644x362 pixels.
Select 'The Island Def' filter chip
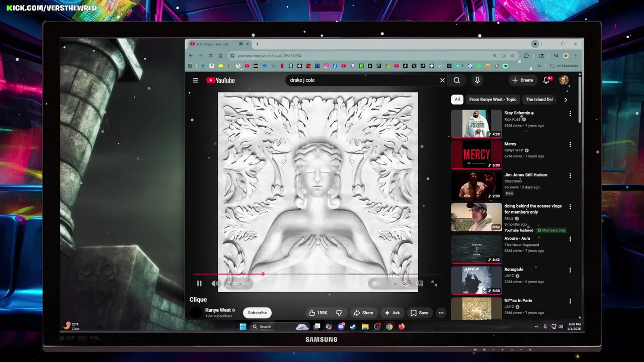pos(539,100)
